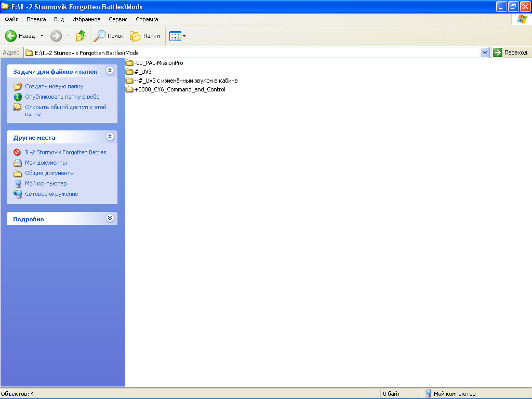Click the publish to web globe icon
Screen dimensions: 532x399
(x=18, y=97)
